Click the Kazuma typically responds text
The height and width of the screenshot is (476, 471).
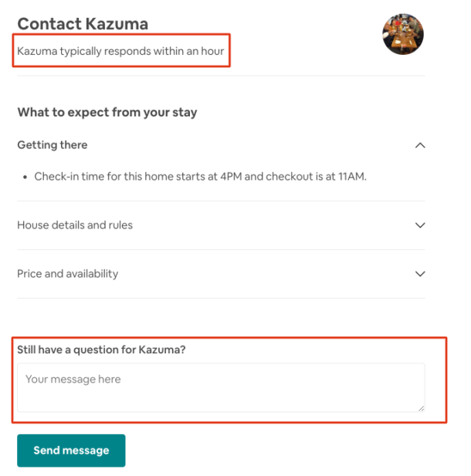[120, 52]
